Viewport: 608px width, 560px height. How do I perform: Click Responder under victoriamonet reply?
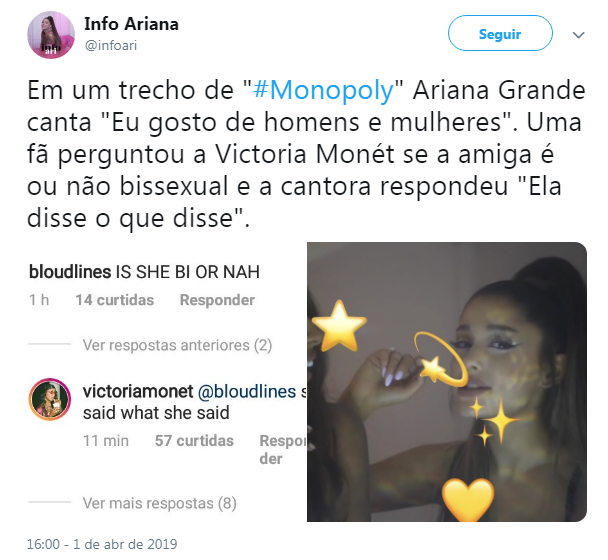point(283,449)
